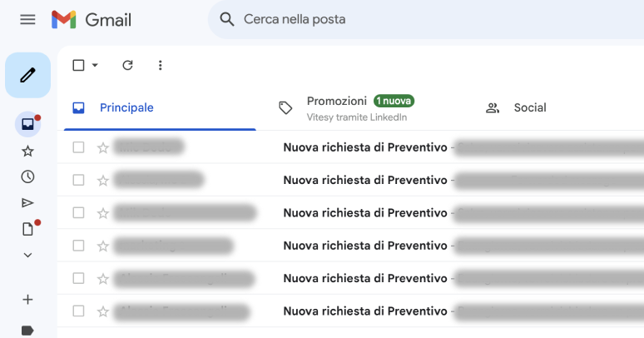
Task: Open third Nuova richiesta di Preventivo email
Action: (x=365, y=212)
